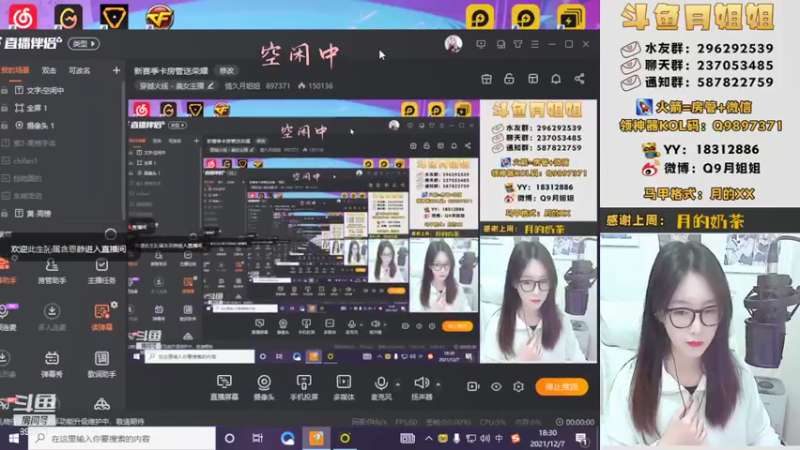Screen dimensions: 800x450
Task: Start recording with the camcorder icon
Action: 473,387
